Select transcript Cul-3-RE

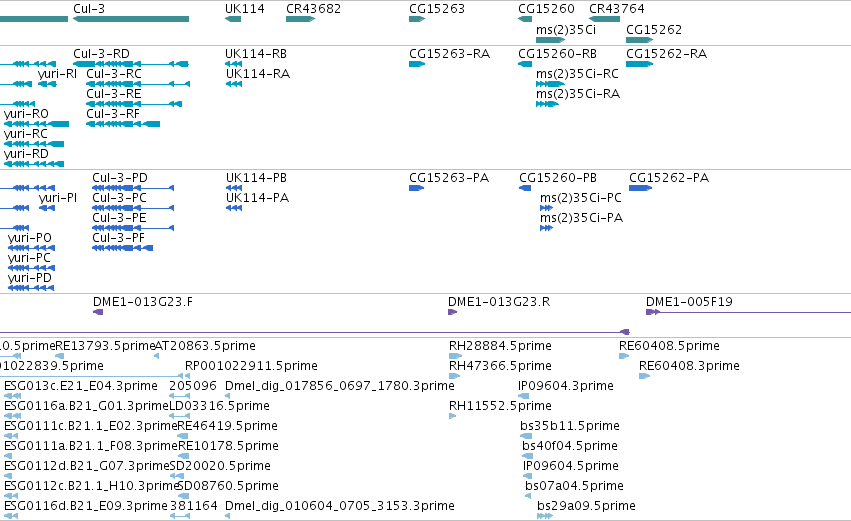113,94
